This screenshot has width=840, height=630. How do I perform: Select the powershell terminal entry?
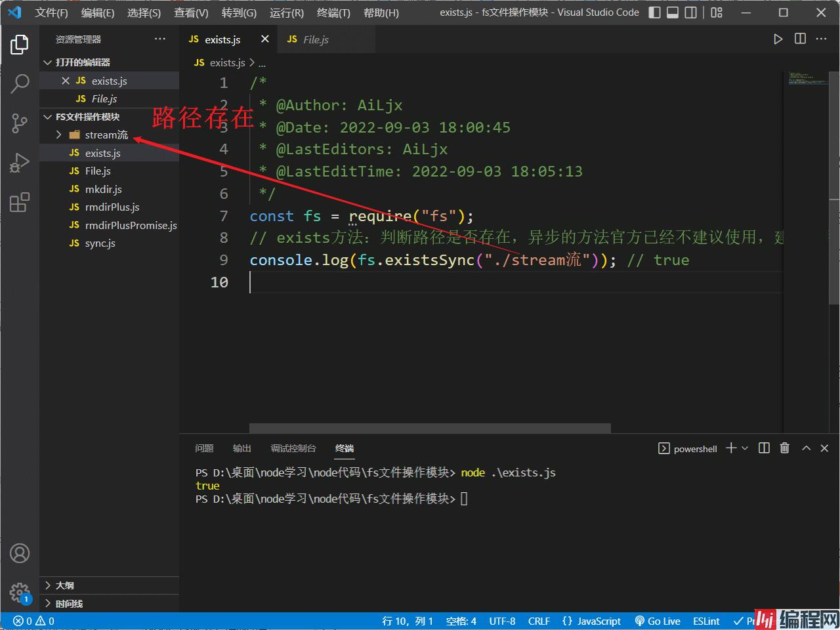click(687, 449)
